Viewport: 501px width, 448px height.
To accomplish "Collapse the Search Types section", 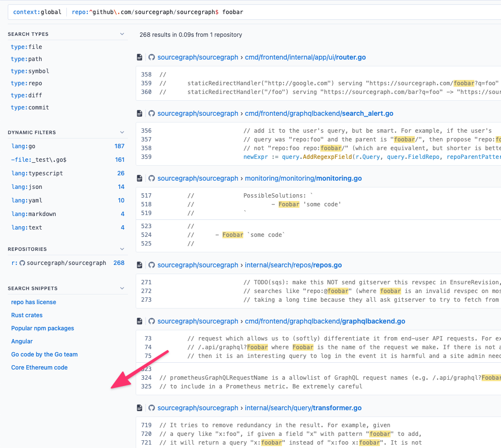I will (122, 34).
